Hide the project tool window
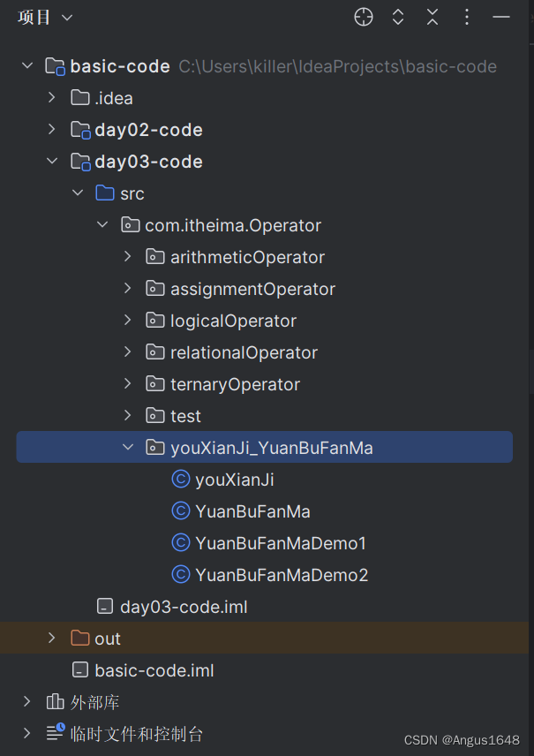 click(x=501, y=18)
